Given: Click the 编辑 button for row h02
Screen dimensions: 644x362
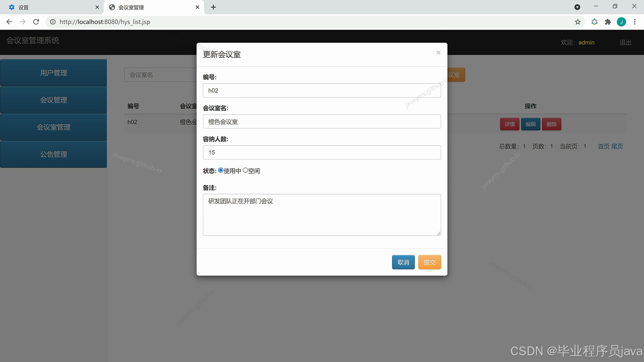Looking at the screenshot, I should 530,124.
